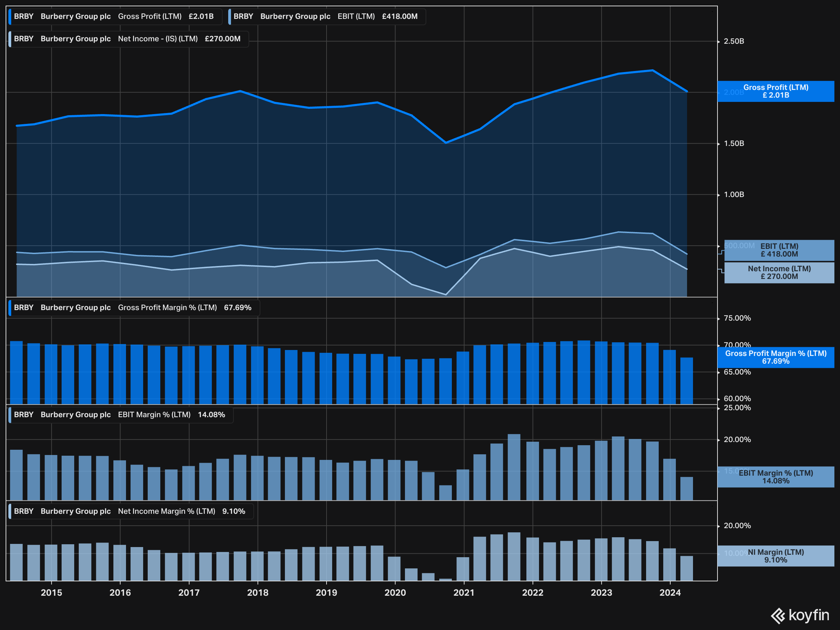Click the 2021 x-axis label
Image resolution: width=840 pixels, height=630 pixels.
click(464, 593)
